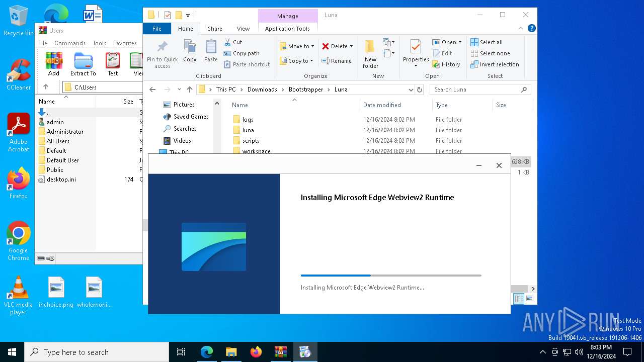644x362 pixels.
Task: Click Paste shortcut in ribbon
Action: coord(247,64)
